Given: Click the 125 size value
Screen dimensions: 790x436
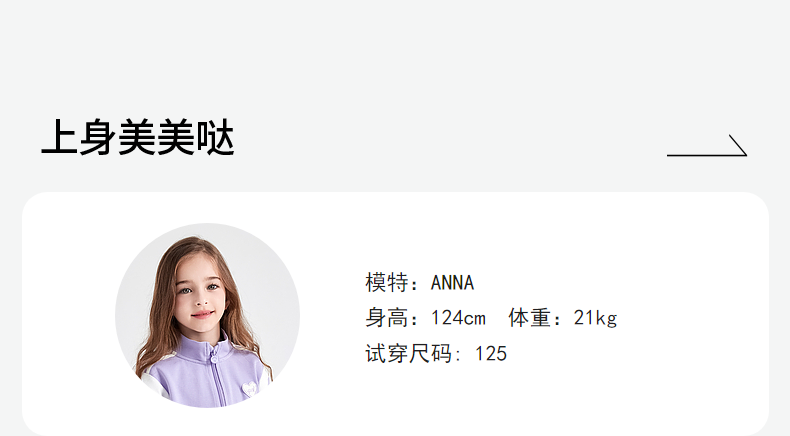Looking at the screenshot, I should point(491,354).
